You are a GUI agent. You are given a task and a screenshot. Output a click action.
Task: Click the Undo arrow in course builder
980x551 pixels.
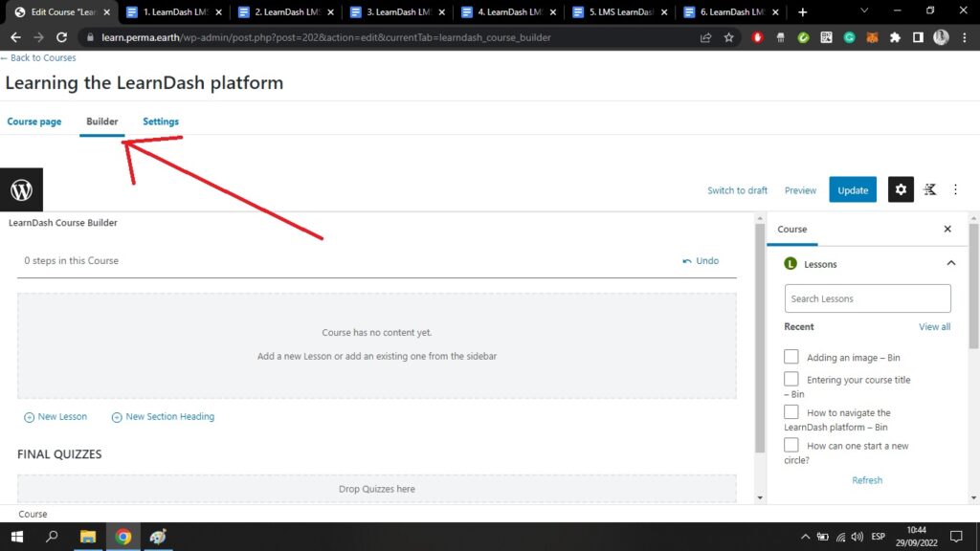point(701,260)
